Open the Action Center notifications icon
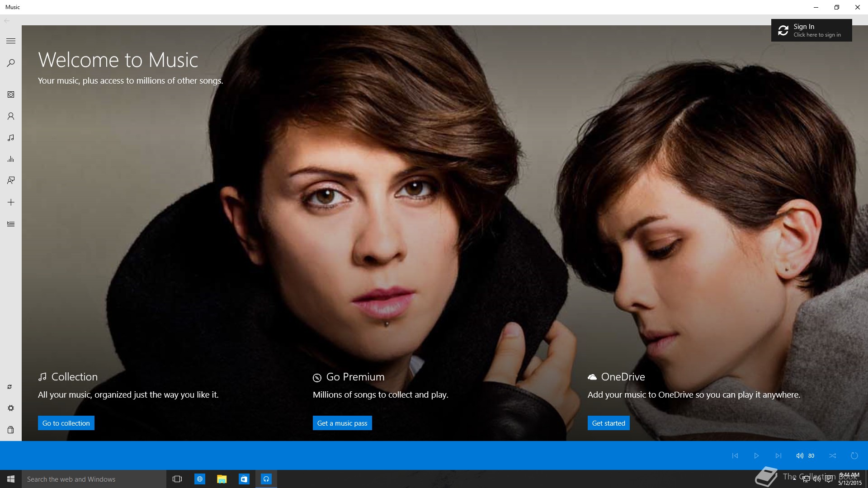This screenshot has width=868, height=488. click(x=829, y=479)
